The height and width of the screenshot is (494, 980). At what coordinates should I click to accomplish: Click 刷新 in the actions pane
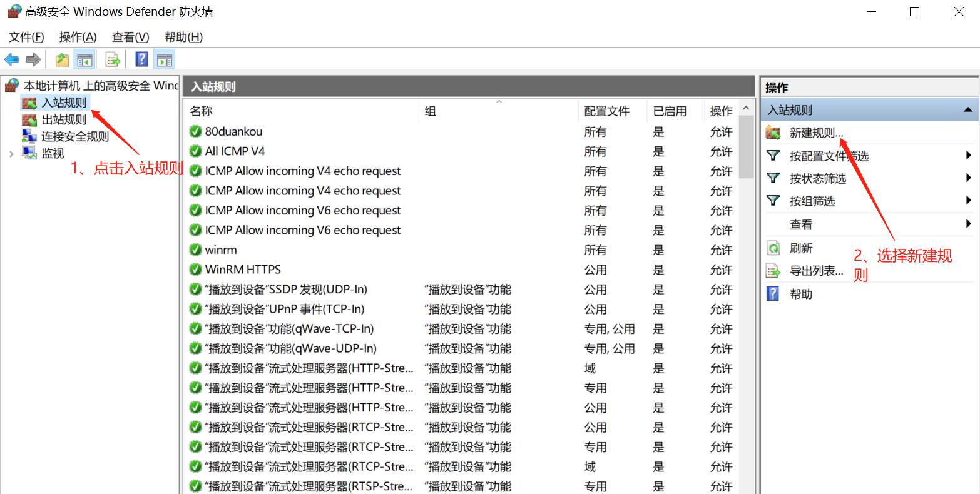pyautogui.click(x=801, y=248)
